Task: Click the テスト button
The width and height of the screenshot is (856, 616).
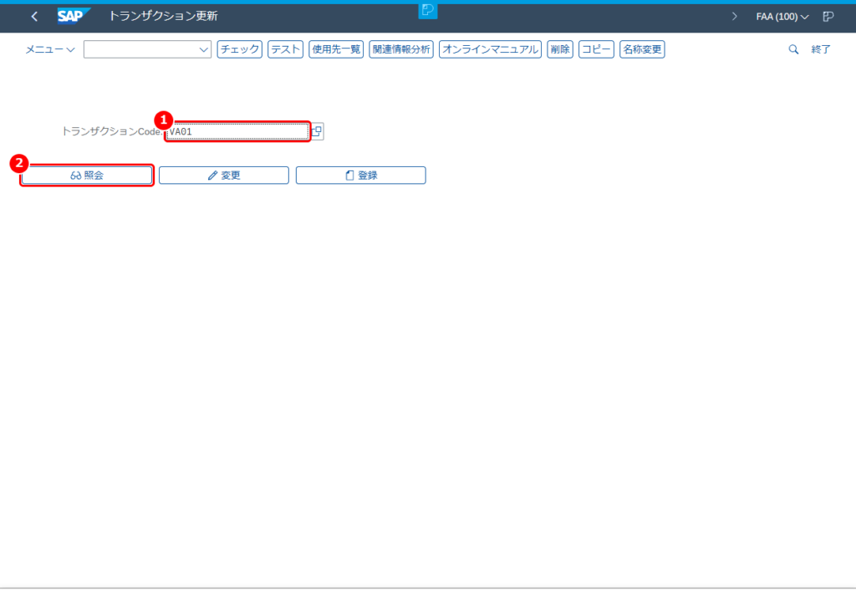Action: pos(286,49)
